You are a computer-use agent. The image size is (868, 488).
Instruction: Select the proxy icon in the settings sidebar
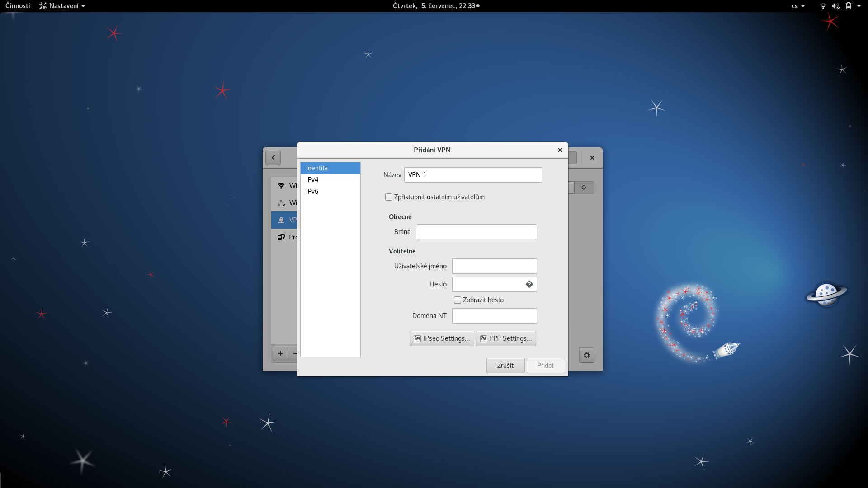click(281, 237)
